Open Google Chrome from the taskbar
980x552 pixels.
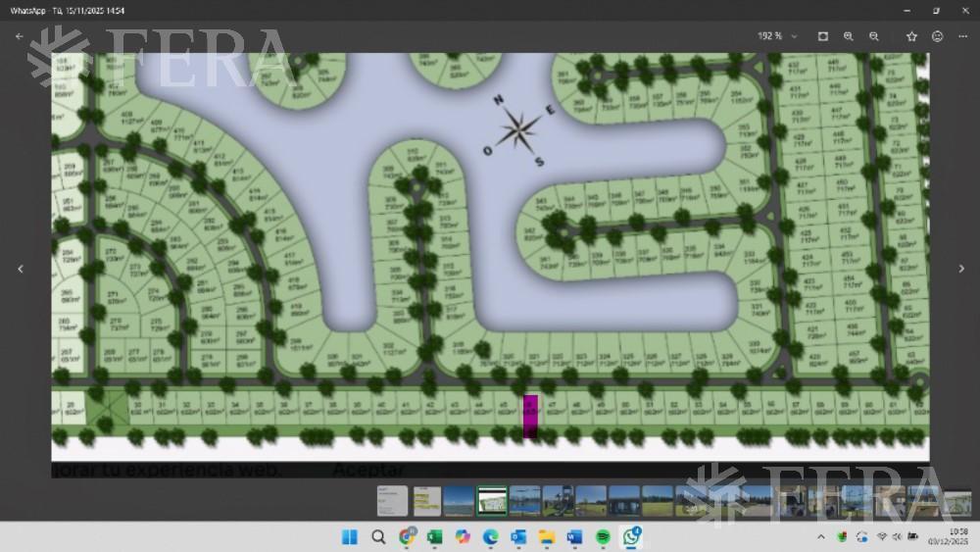407,537
